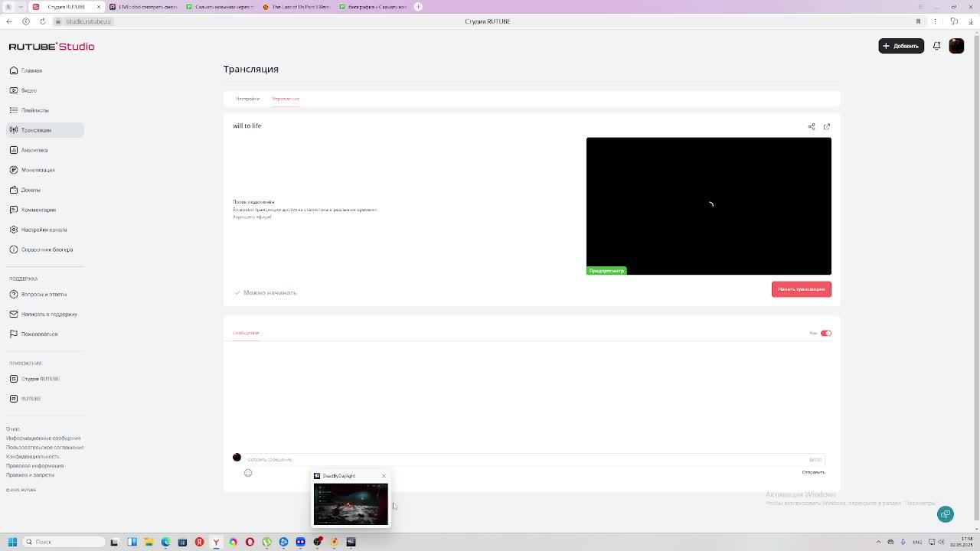
Task: Switch to the LIVE browser tab
Action: tap(142, 7)
